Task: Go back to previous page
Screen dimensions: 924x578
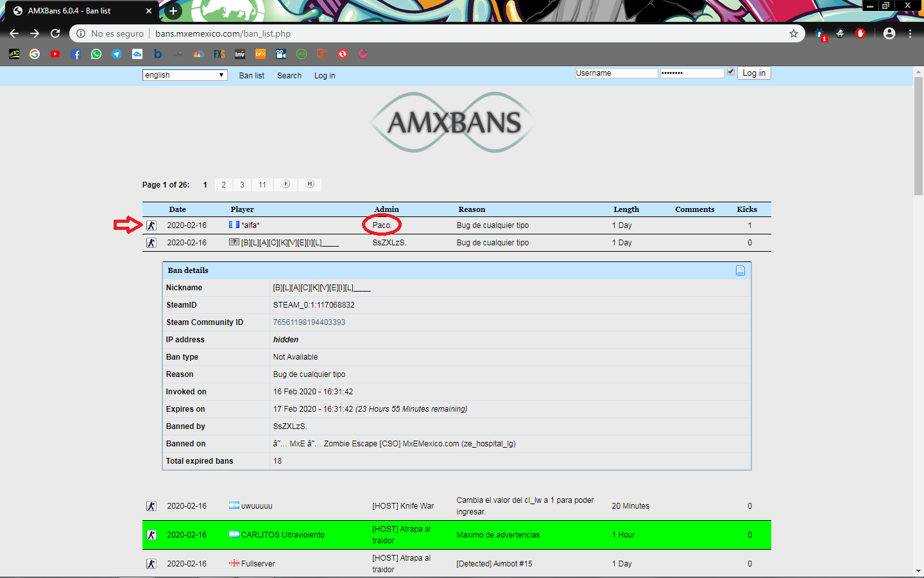Action: coord(14,33)
